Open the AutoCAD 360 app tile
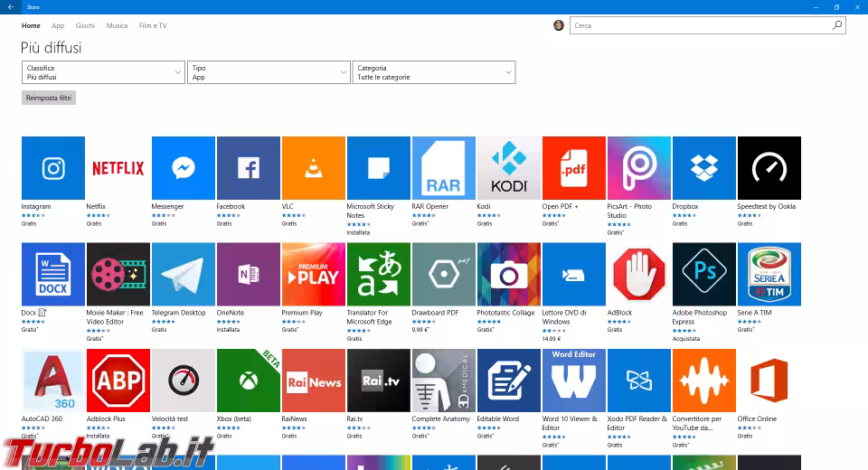 click(x=53, y=381)
